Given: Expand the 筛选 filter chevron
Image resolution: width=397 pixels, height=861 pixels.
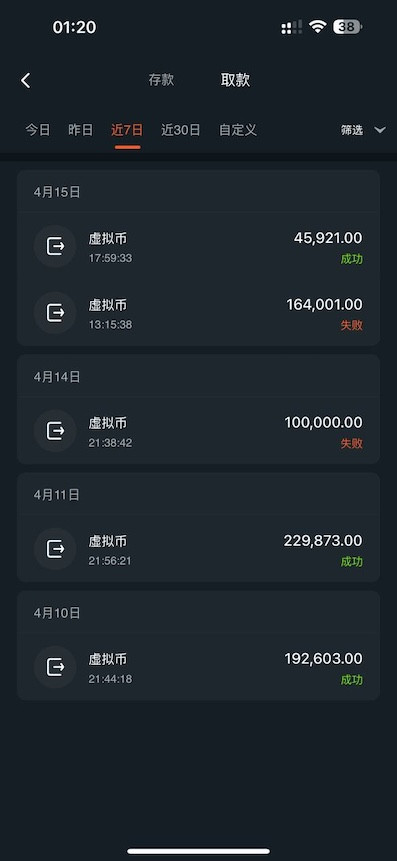Looking at the screenshot, I should [379, 130].
